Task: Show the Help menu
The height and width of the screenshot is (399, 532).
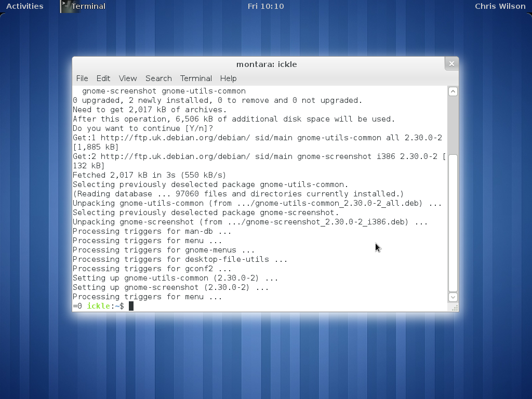Action: (x=228, y=78)
